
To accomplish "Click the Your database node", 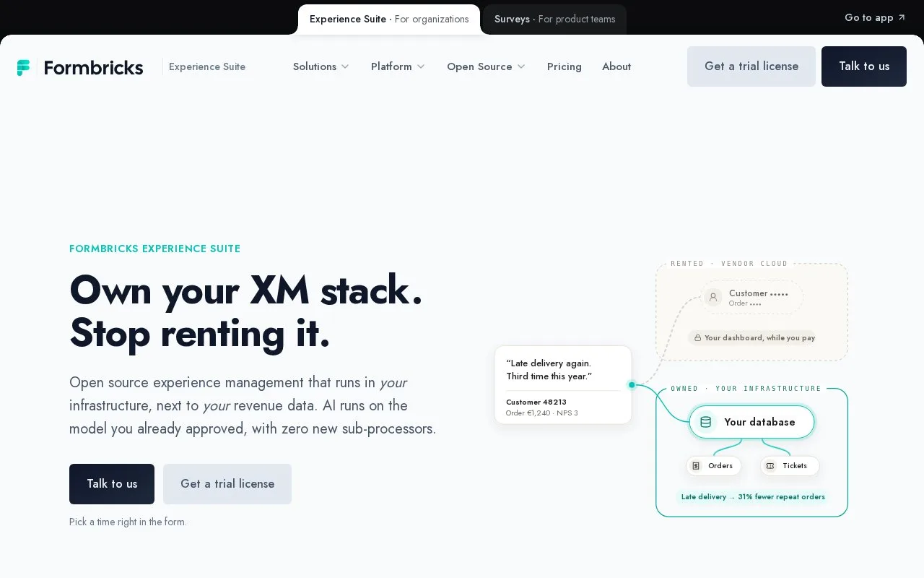I will pyautogui.click(x=751, y=422).
